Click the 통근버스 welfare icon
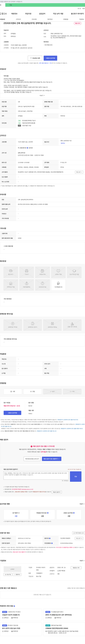This screenshot has width=85, height=644. [x=11, y=272]
